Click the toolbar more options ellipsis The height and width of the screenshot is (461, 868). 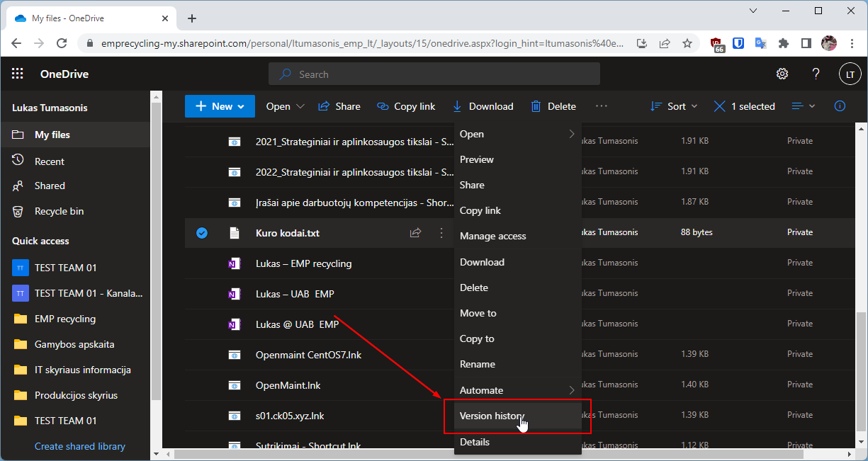pyautogui.click(x=602, y=106)
